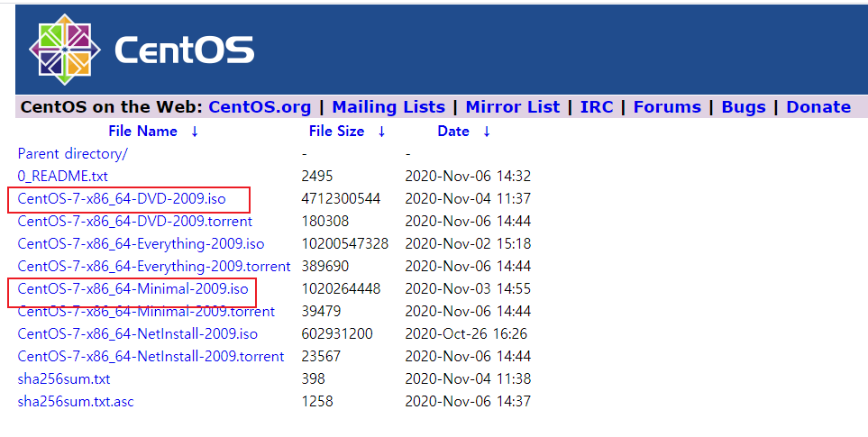Download CentOS-7-x86_64-Minimal-2009.torrent
The width and height of the screenshot is (868, 437).
point(146,312)
